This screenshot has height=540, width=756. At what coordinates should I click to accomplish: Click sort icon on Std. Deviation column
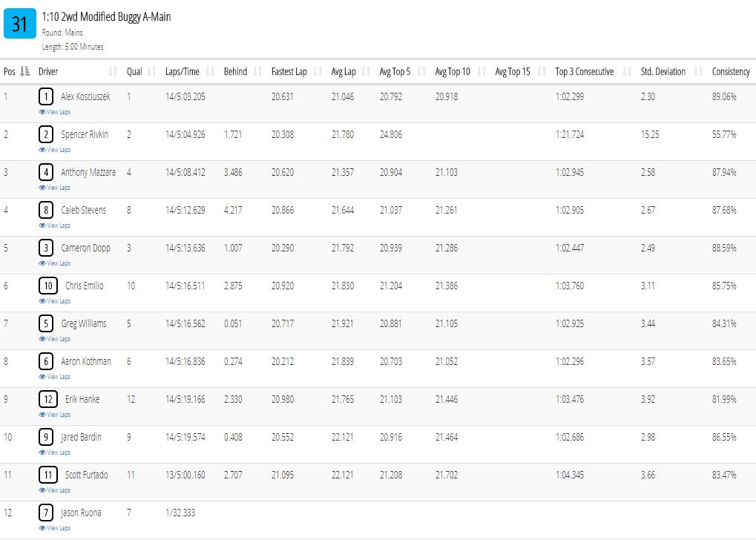tap(697, 71)
